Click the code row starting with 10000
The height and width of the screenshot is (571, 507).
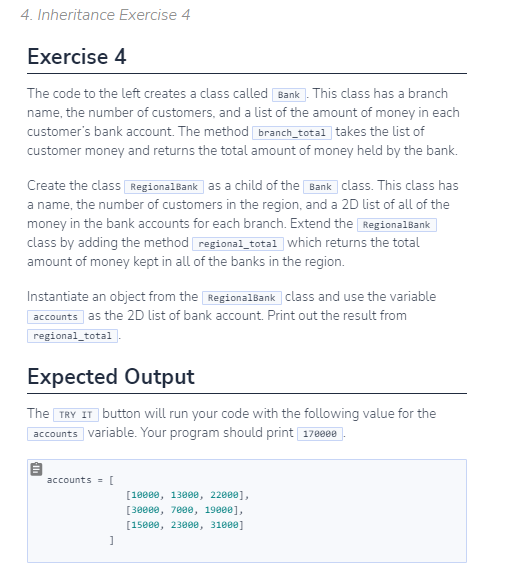click(187, 495)
